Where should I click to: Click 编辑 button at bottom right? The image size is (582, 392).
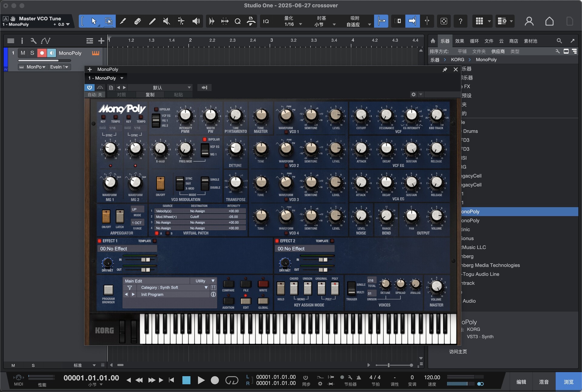(x=521, y=382)
